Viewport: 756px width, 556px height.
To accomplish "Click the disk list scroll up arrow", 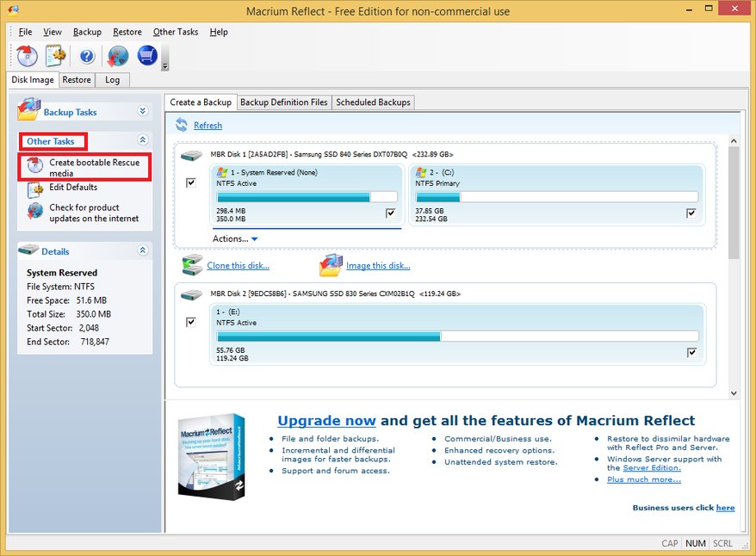I will [x=734, y=140].
